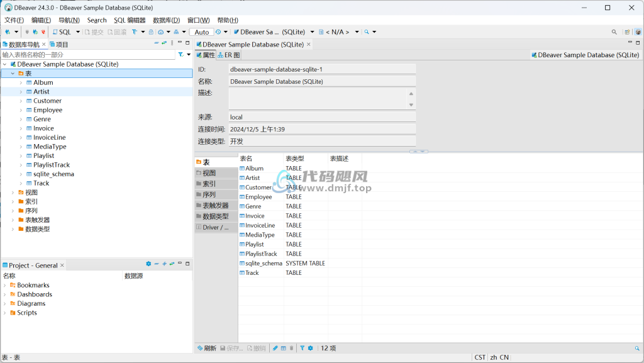The height and width of the screenshot is (363, 644).
Task: Open the SQL 编辑器 menu
Action: point(130,20)
